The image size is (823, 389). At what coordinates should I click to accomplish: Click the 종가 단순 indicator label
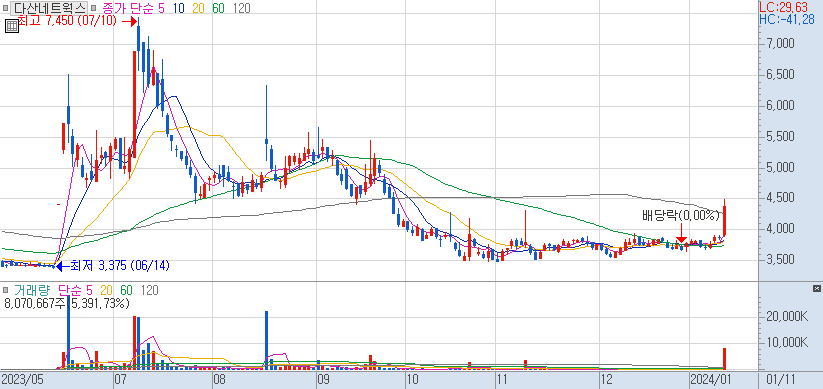[129, 8]
